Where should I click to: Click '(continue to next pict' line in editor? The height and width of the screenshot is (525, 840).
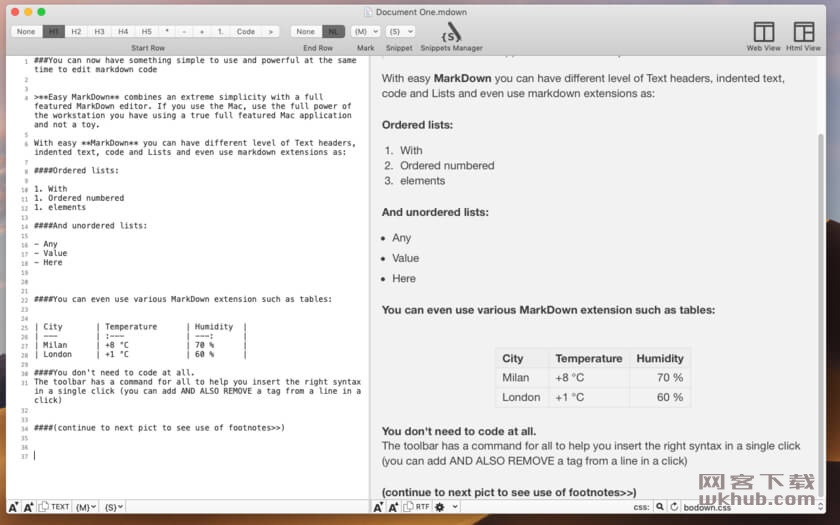tap(159, 428)
